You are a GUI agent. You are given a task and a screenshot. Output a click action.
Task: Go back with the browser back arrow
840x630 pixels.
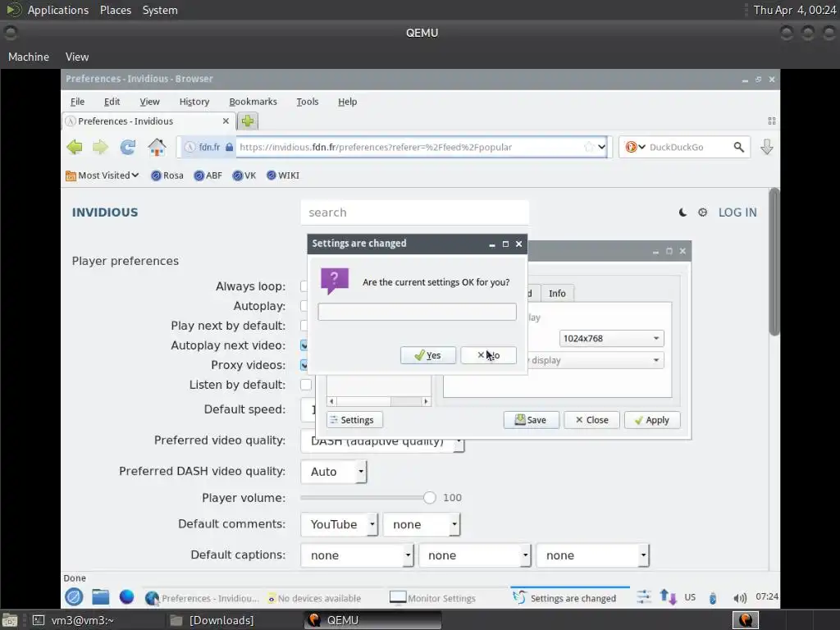75,147
